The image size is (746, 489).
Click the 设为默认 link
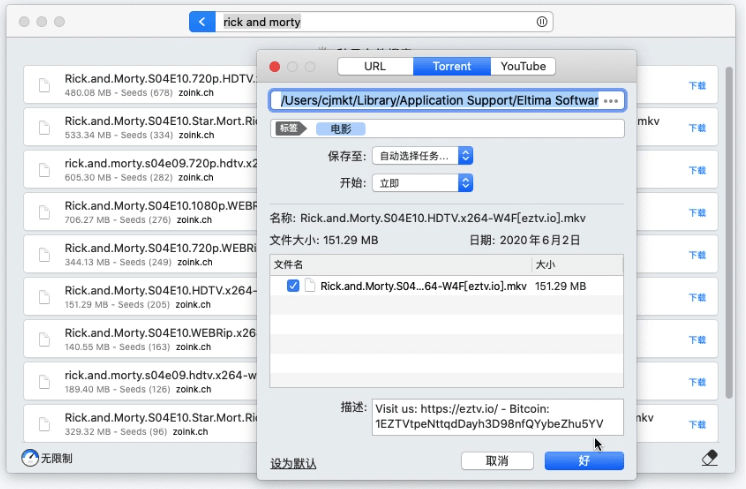point(293,463)
